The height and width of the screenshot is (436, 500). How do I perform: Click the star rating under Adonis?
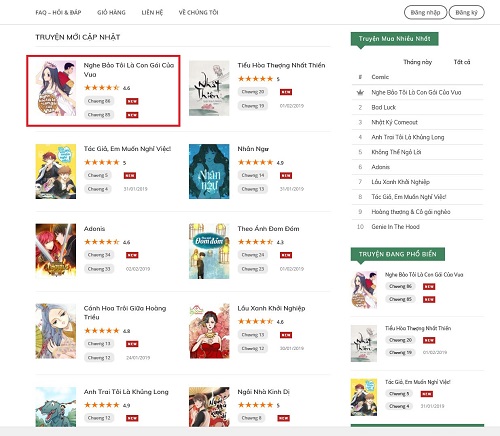102,242
